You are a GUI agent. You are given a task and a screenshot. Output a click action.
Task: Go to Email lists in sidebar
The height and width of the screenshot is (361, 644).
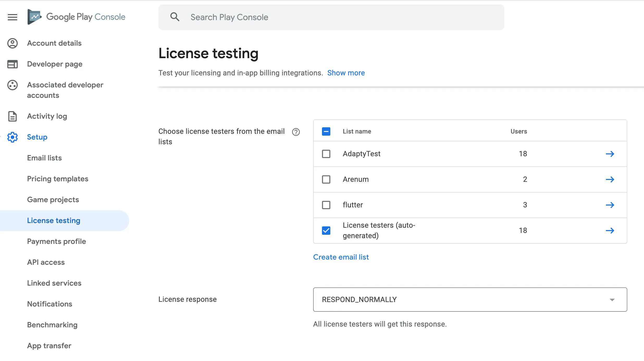click(44, 158)
